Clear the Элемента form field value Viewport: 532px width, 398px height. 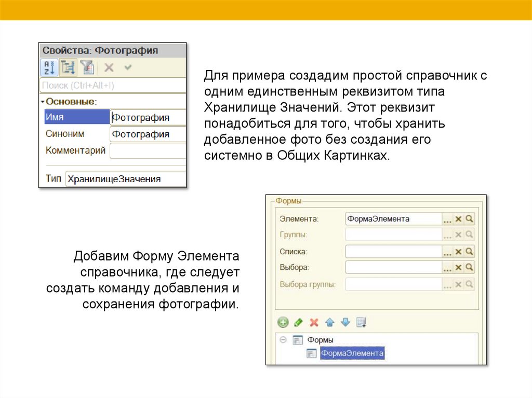(x=458, y=219)
